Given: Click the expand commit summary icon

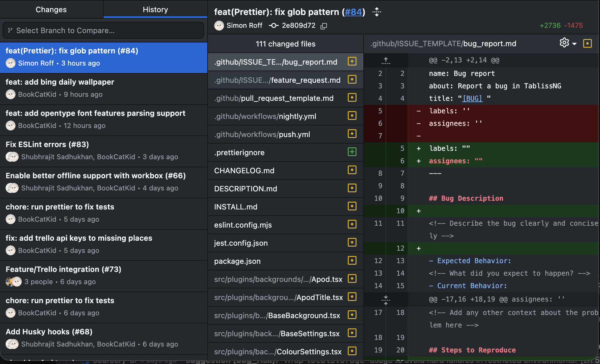Looking at the screenshot, I should tap(377, 12).
